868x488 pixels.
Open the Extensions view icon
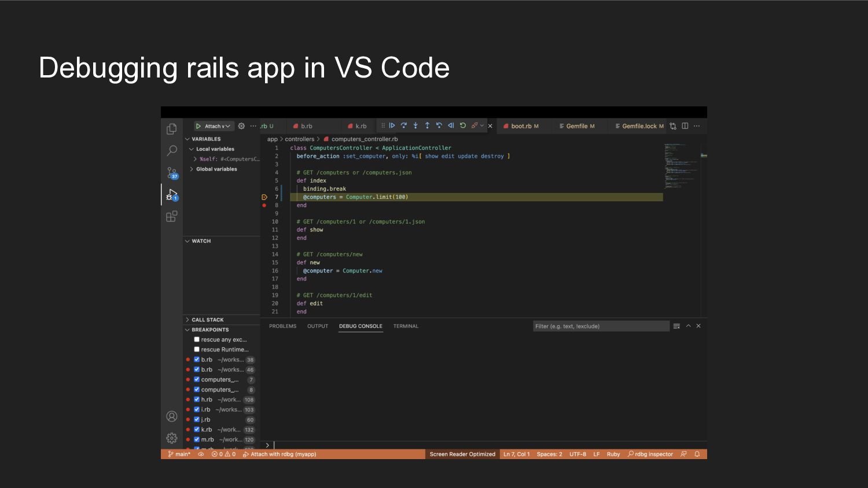pyautogui.click(x=172, y=216)
